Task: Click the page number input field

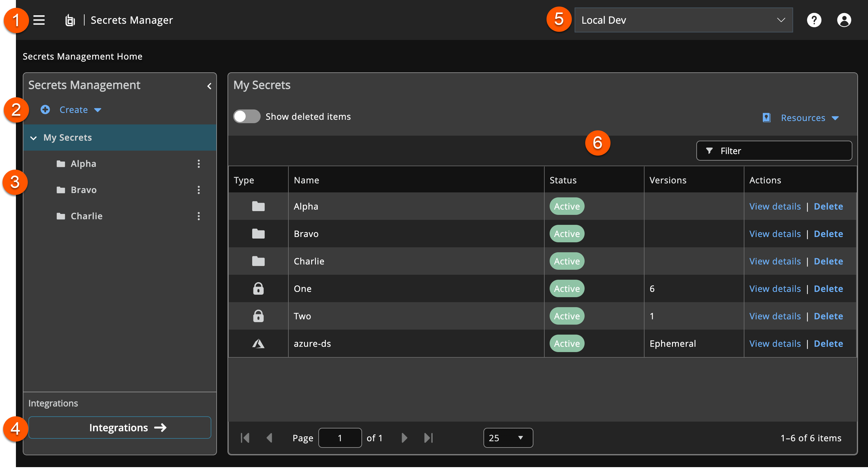Action: [340, 438]
